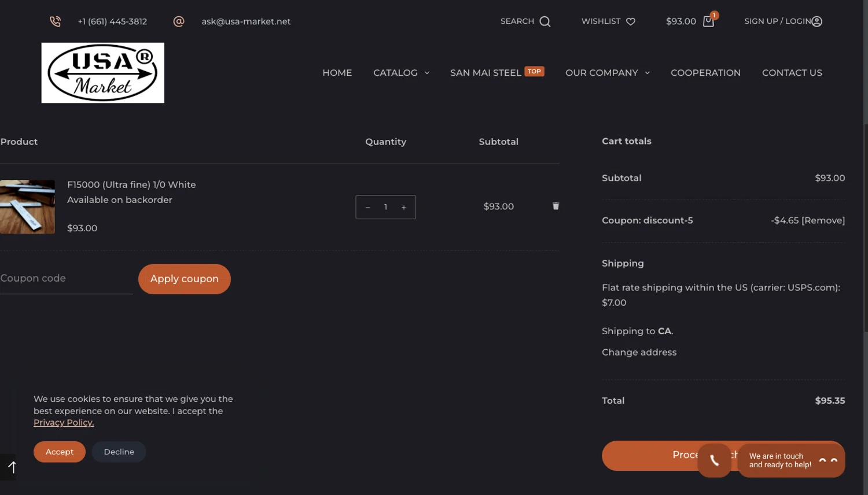This screenshot has width=868, height=495.
Task: Click the flat rate shipping description text
Action: [x=721, y=295]
